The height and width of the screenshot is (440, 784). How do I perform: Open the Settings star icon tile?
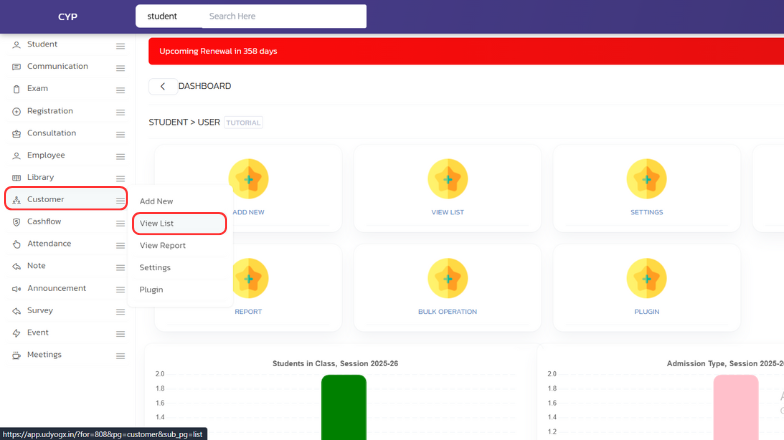click(x=646, y=179)
